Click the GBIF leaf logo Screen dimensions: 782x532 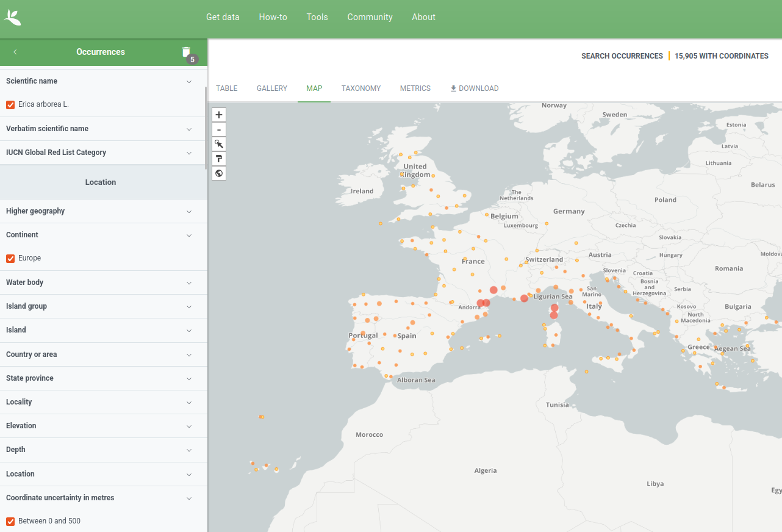point(13,17)
